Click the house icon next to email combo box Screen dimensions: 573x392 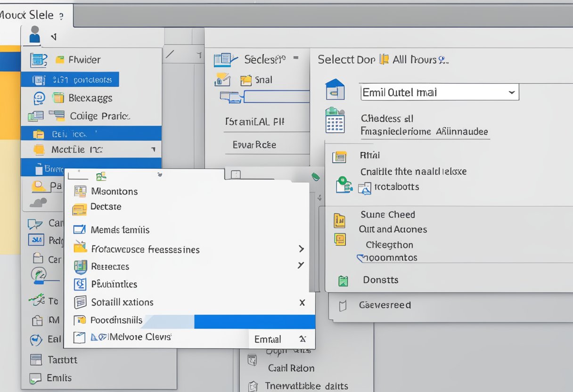(335, 90)
